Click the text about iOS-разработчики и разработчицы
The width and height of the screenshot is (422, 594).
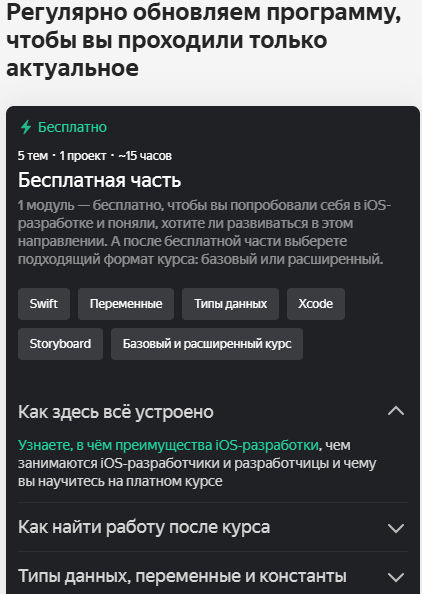pyautogui.click(x=197, y=463)
